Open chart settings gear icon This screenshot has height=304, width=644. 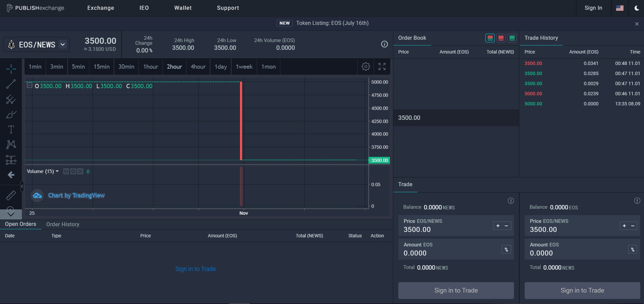pyautogui.click(x=366, y=67)
